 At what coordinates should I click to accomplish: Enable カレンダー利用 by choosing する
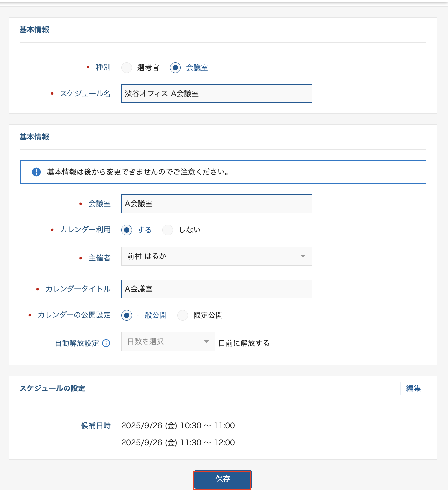click(127, 230)
